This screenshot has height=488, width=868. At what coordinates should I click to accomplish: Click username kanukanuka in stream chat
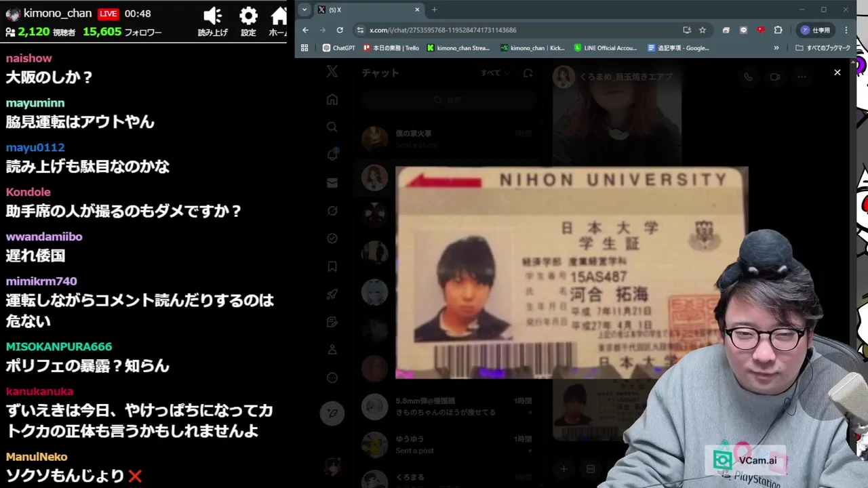[x=39, y=391]
